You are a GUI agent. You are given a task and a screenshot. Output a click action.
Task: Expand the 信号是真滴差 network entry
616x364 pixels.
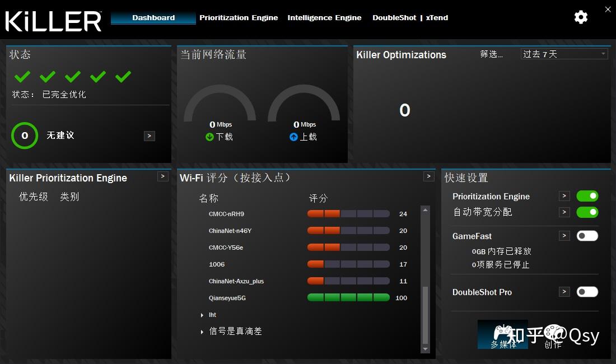(x=203, y=331)
